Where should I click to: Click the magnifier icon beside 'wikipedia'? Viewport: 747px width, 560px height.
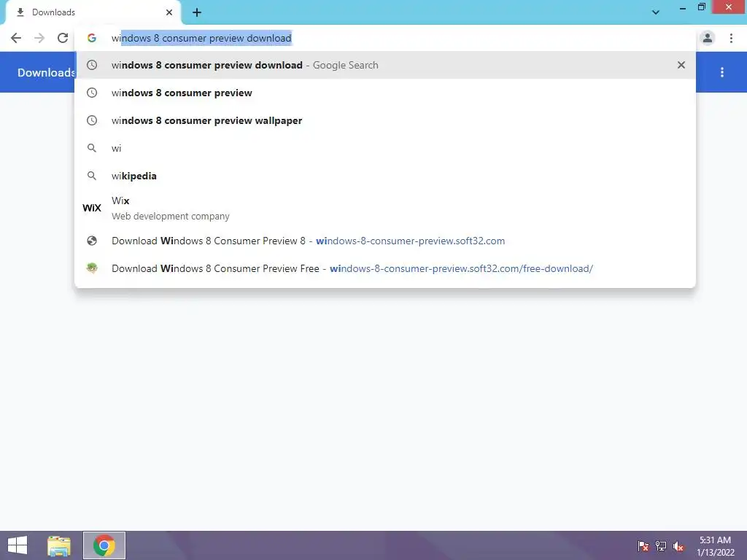[92, 176]
